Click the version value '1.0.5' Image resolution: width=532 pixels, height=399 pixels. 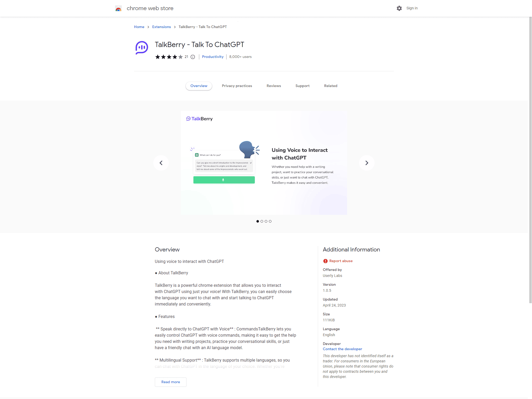click(x=327, y=291)
